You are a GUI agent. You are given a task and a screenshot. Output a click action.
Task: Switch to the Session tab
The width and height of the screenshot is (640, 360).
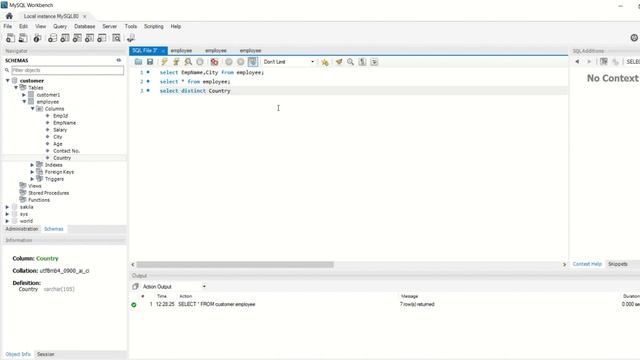click(46, 354)
